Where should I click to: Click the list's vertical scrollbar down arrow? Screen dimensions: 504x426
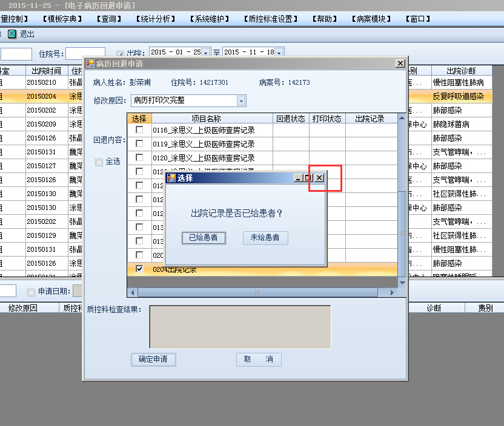tap(402, 283)
